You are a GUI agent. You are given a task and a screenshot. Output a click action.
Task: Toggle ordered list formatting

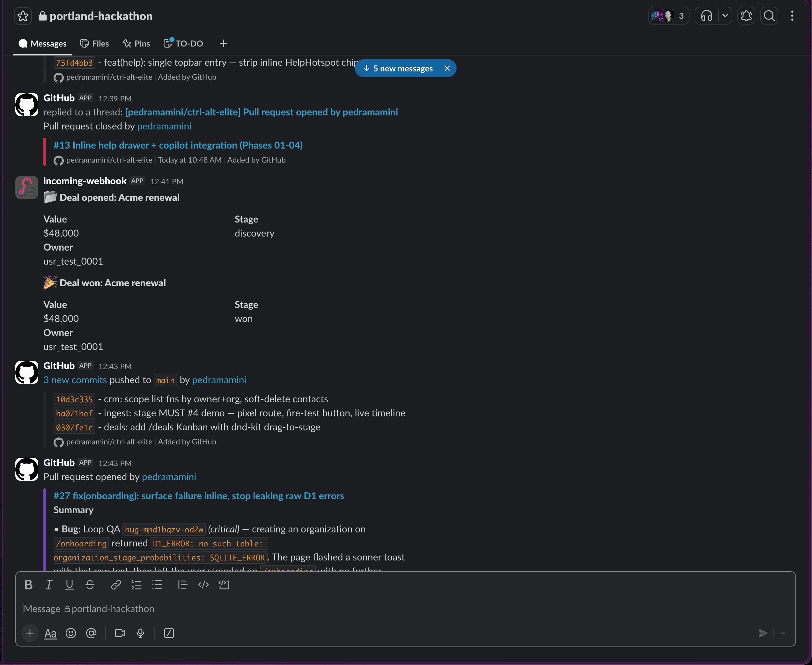point(137,585)
